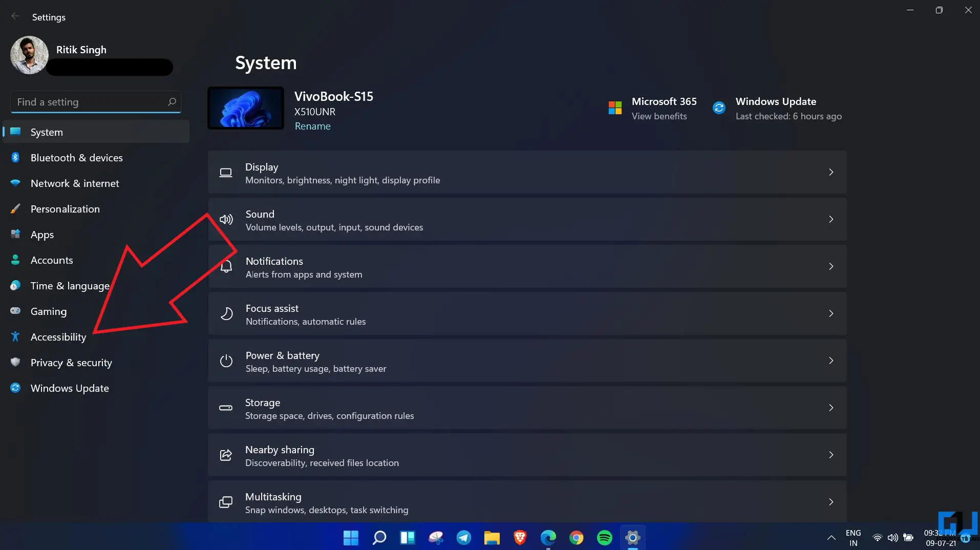The image size is (980, 550).
Task: Open Accounts settings
Action: 96,260
